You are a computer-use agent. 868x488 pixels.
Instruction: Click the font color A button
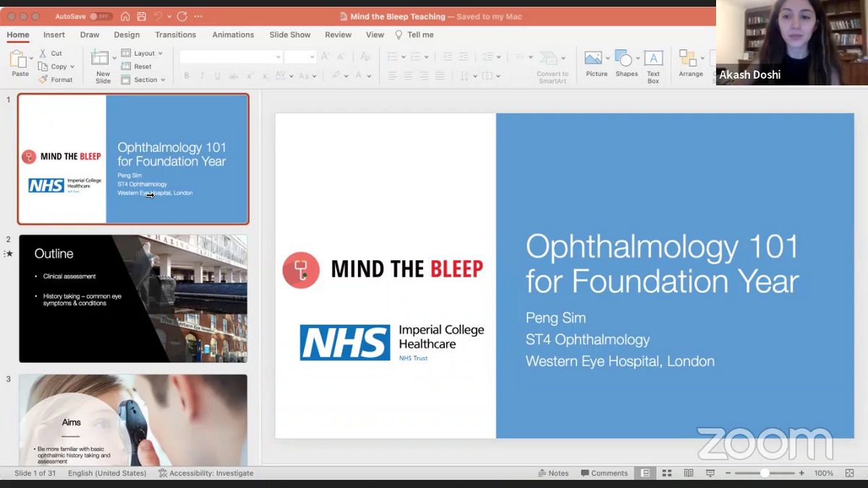(x=359, y=75)
